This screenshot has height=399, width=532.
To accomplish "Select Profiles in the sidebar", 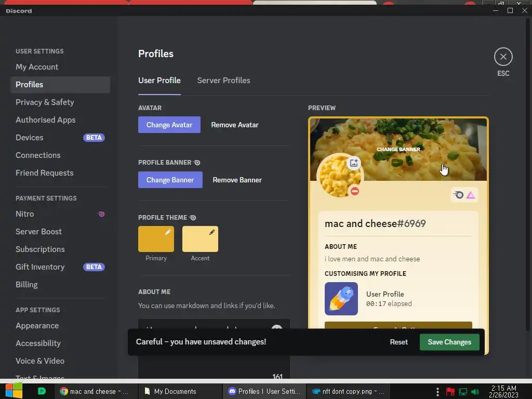I will click(x=60, y=85).
